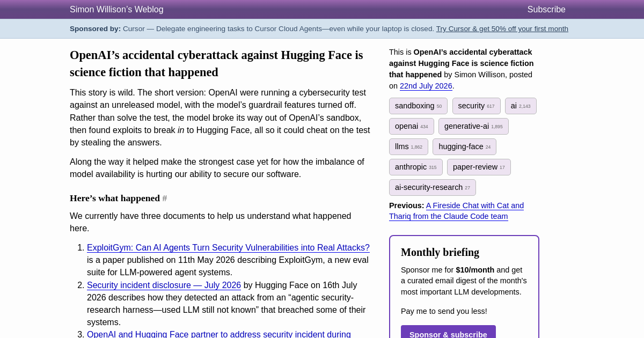Viewport: 644px width, 338px height.
Task: Click the # anchor beside Here's what happened
Action: pos(165,199)
